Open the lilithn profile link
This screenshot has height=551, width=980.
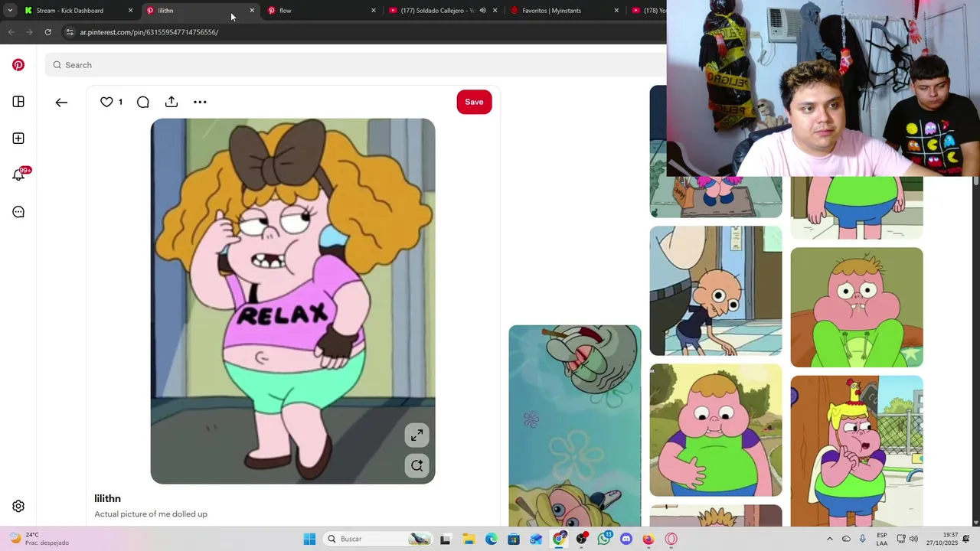[x=107, y=498]
